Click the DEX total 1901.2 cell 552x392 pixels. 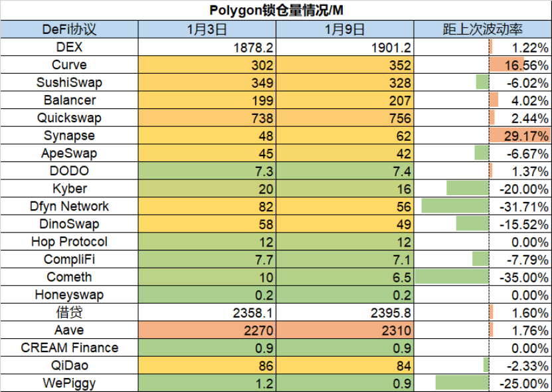point(345,47)
